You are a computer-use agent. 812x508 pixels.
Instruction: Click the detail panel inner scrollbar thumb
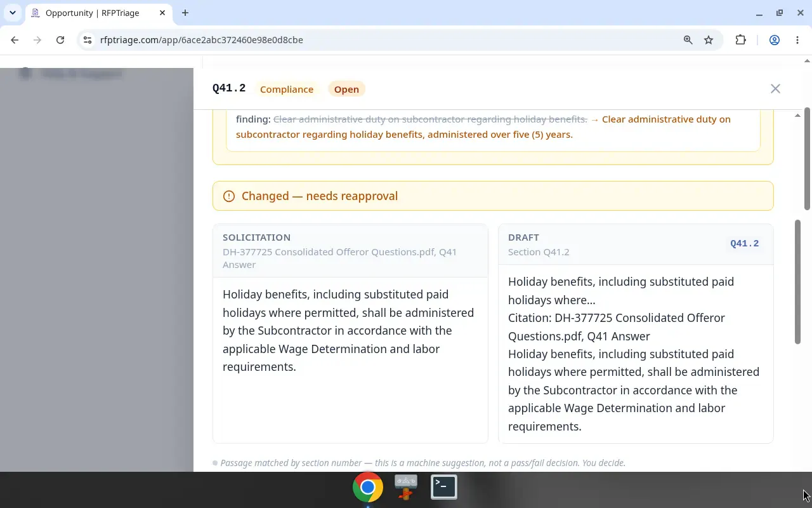(798, 282)
